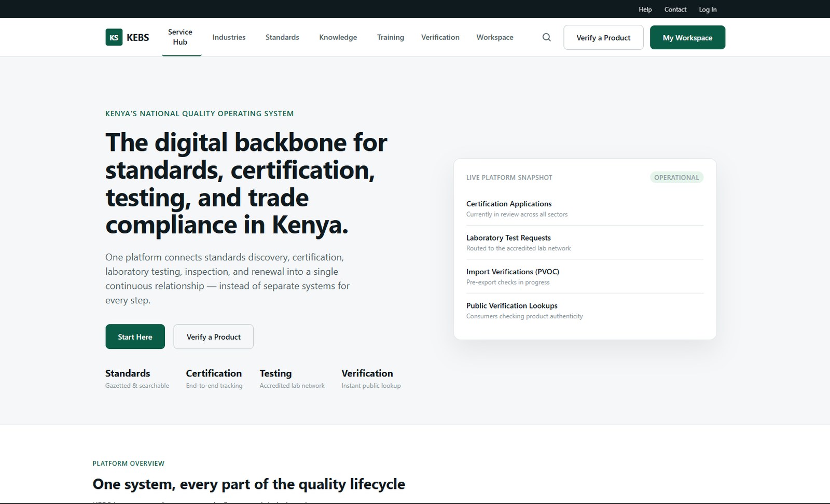Select the Laboratory Test Requests row
Screen dimensions: 830x504
(x=585, y=243)
